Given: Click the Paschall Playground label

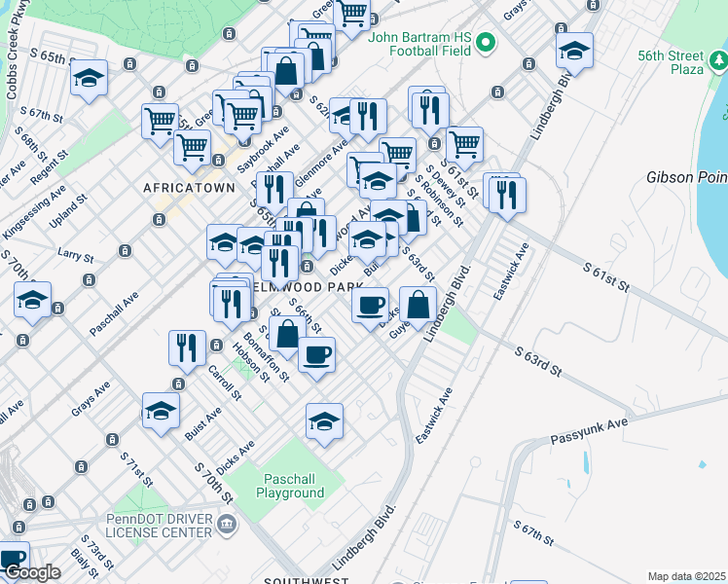Looking at the screenshot, I should tap(290, 486).
